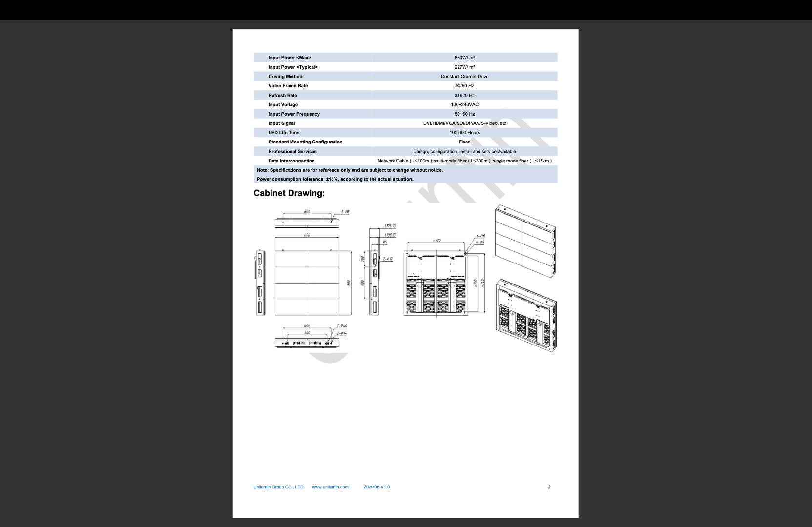Image resolution: width=812 pixels, height=527 pixels.
Task: Select the Refresh Rate row label
Action: click(283, 96)
